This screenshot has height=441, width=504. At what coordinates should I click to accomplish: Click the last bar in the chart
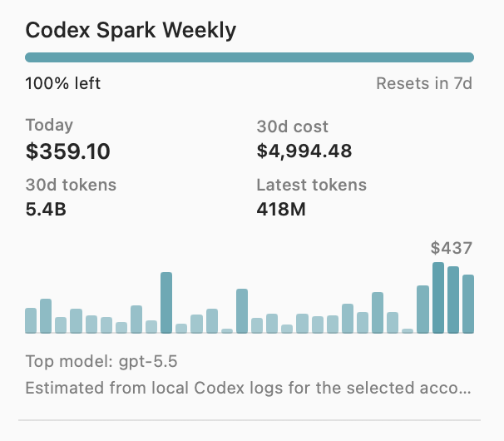(x=468, y=304)
